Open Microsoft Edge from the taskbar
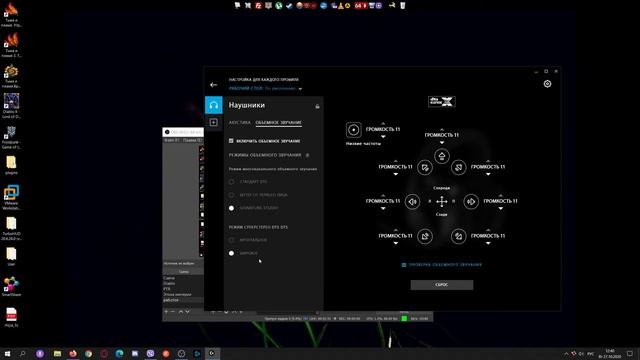 [119, 353]
